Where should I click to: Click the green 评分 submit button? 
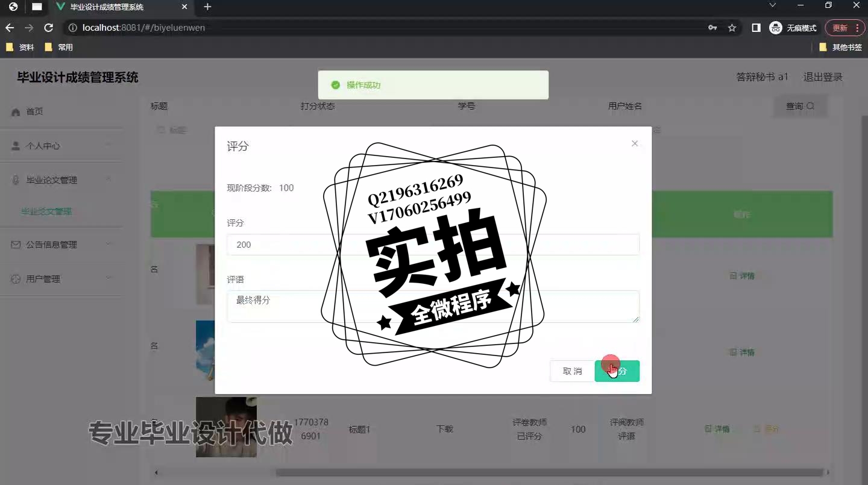point(617,371)
